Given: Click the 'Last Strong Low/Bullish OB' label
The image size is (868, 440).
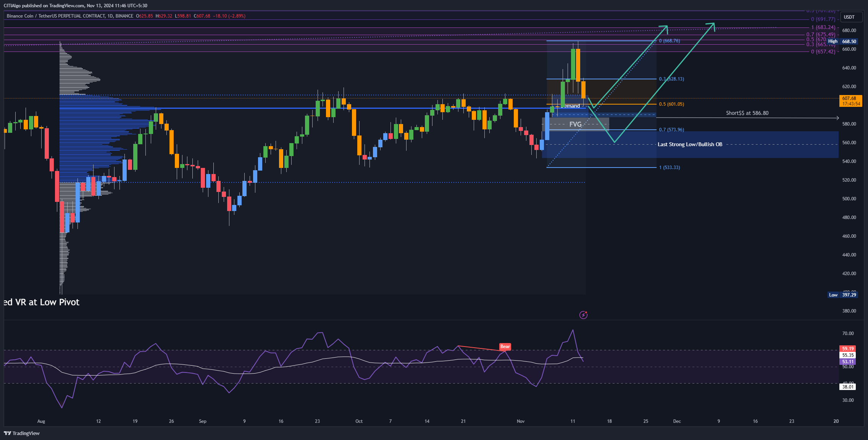Looking at the screenshot, I should (690, 144).
